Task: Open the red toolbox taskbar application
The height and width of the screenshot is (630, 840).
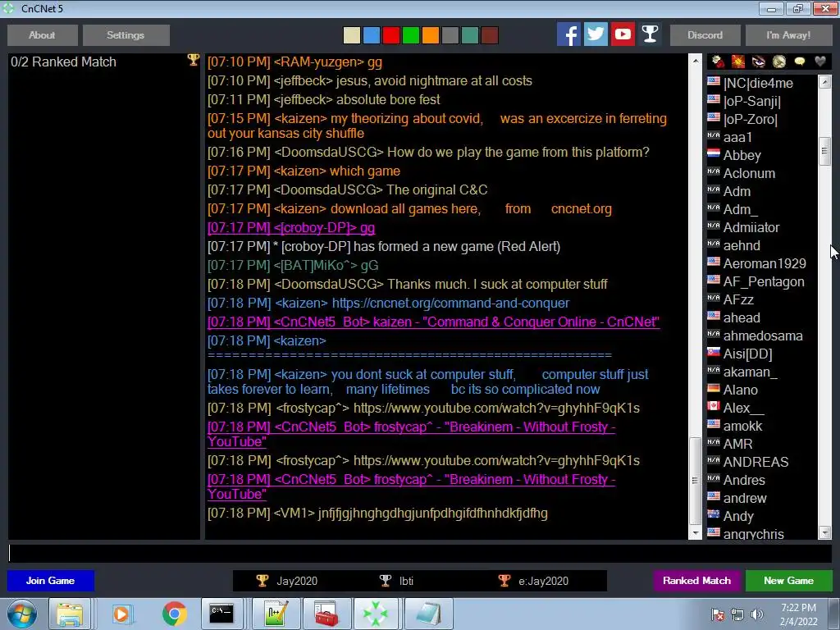Action: (x=326, y=614)
